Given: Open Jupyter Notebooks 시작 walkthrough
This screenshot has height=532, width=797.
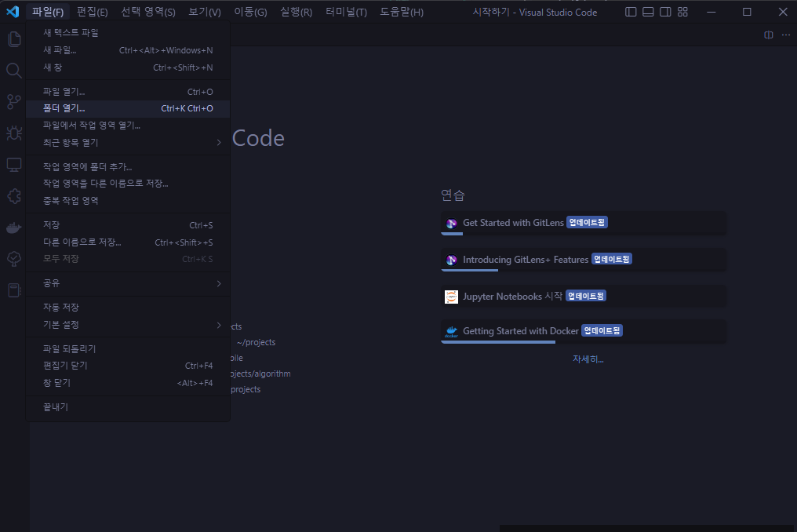Looking at the screenshot, I should (584, 297).
